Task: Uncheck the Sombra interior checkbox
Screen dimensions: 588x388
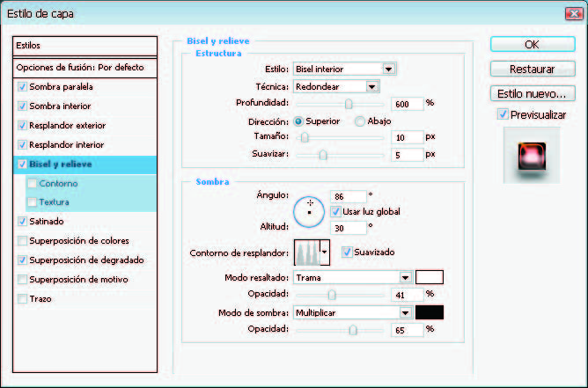Action: click(23, 106)
